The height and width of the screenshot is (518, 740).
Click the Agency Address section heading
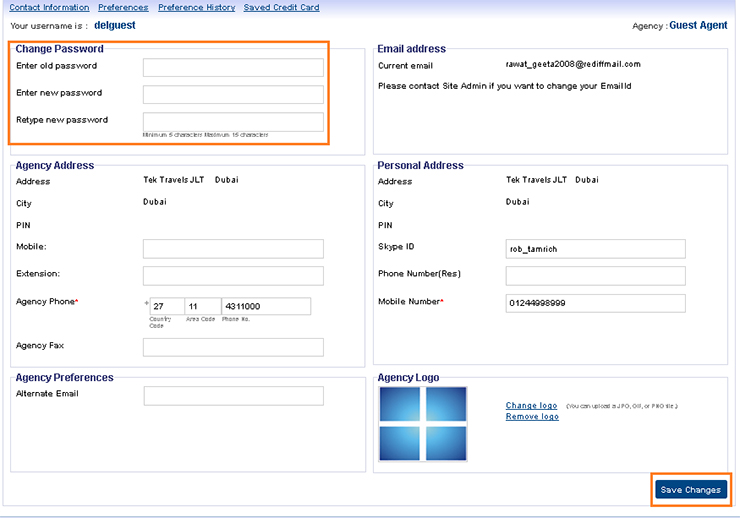55,165
